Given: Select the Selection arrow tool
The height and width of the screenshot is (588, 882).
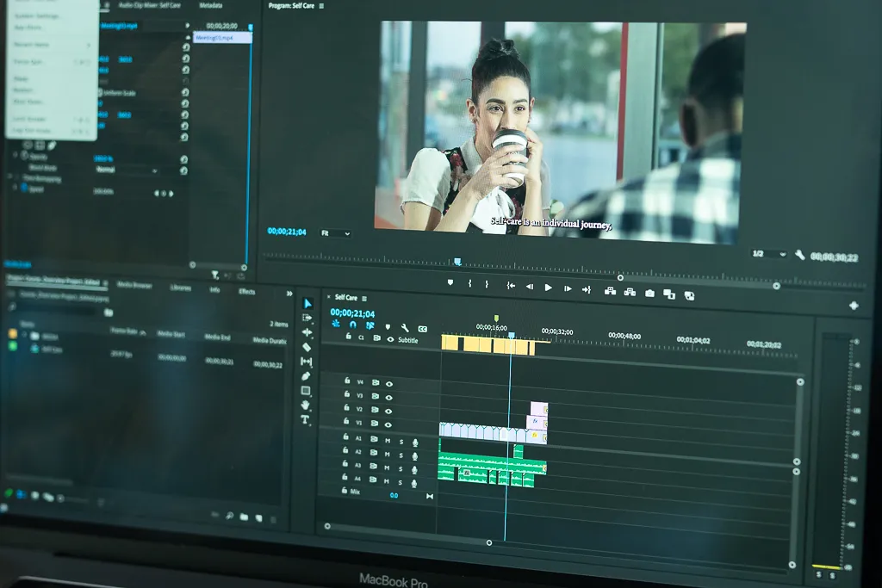Looking at the screenshot, I should click(307, 304).
